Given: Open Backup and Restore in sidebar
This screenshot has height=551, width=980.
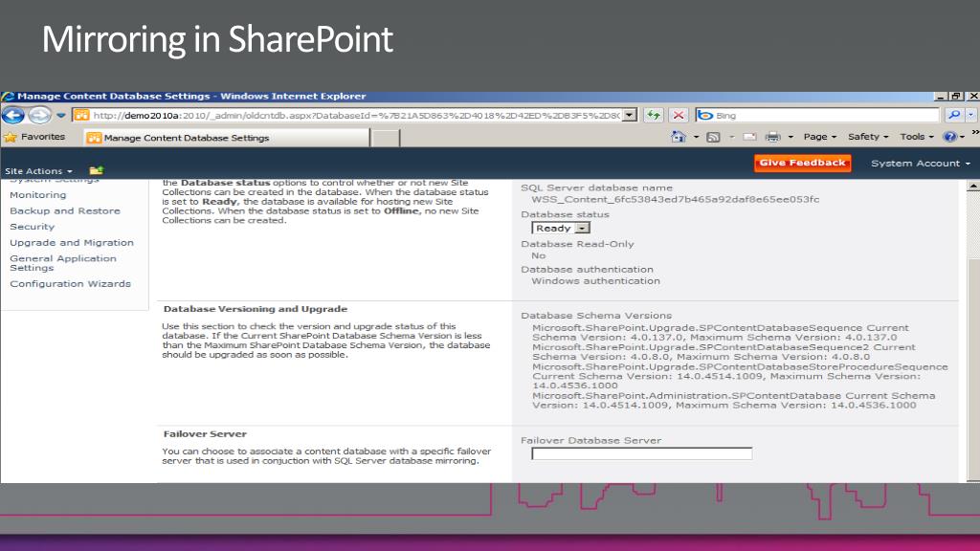Looking at the screenshot, I should click(x=65, y=211).
